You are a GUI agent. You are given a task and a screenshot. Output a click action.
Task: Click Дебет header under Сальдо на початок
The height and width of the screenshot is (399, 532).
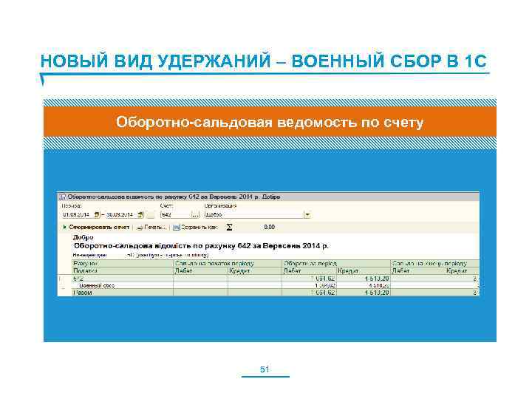coord(200,270)
